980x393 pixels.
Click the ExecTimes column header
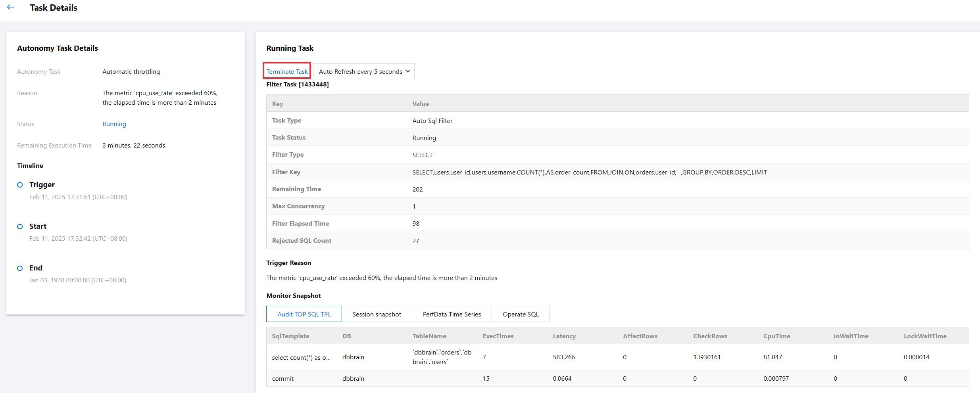tap(498, 336)
